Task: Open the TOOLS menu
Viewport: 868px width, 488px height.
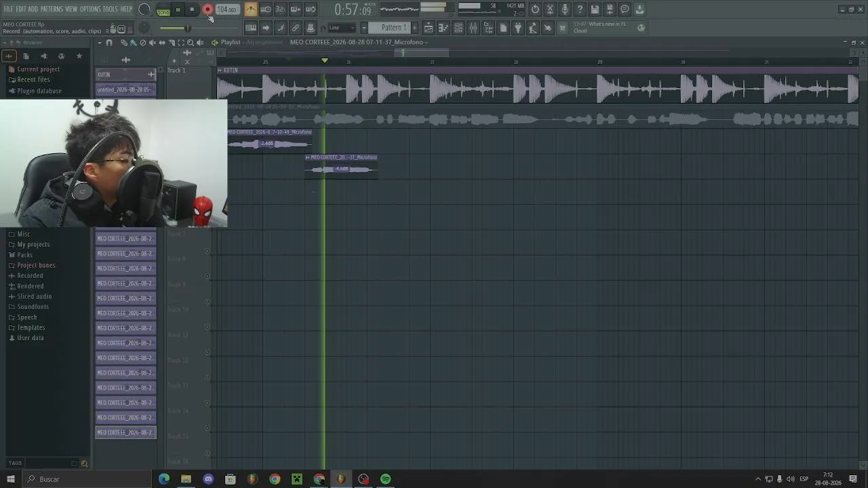Action: coord(111,9)
